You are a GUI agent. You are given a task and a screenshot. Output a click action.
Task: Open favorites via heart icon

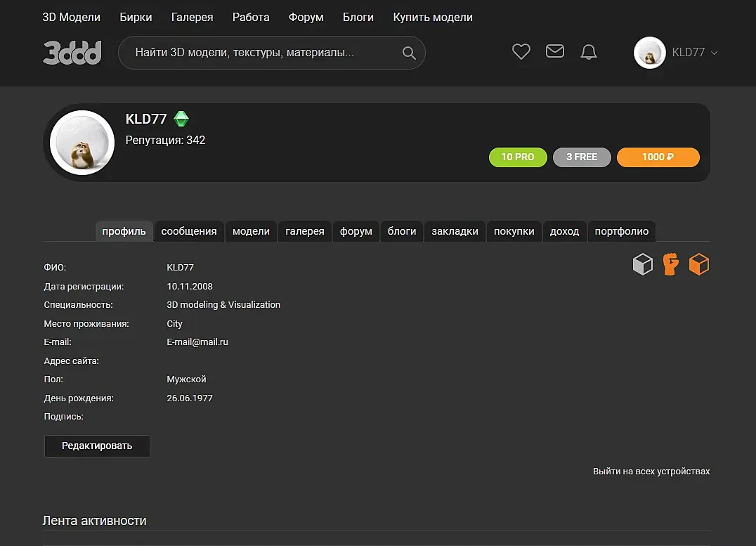[x=521, y=51]
